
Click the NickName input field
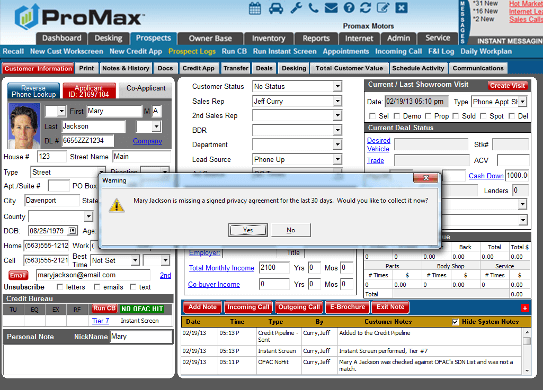(141, 336)
